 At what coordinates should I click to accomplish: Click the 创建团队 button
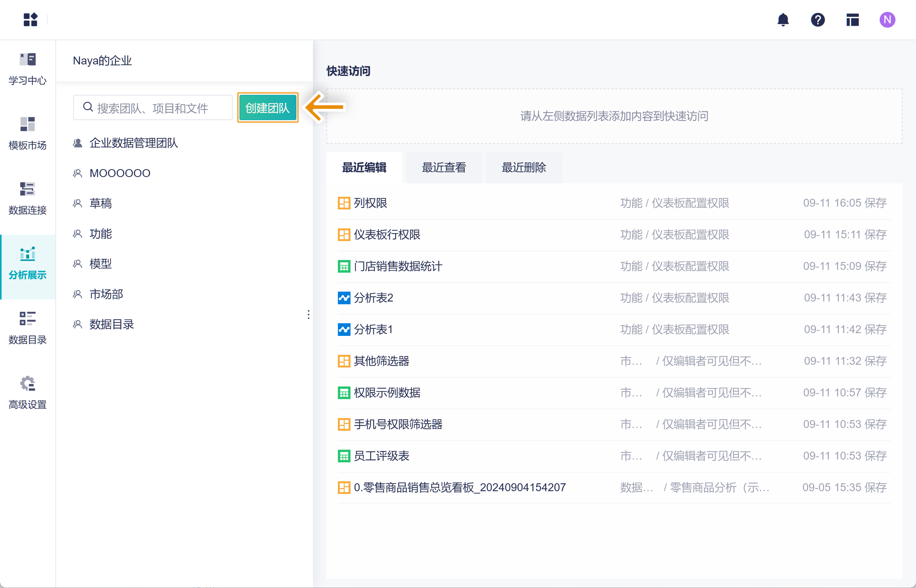268,108
